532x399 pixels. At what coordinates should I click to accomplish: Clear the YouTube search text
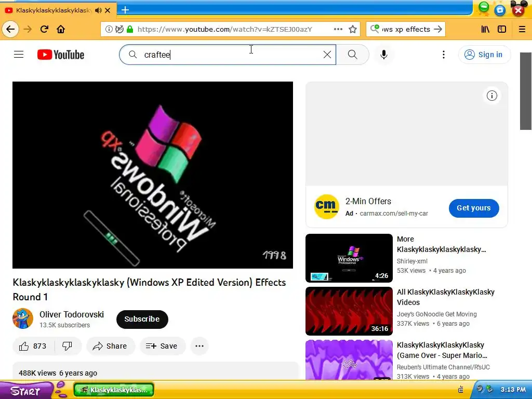[327, 54]
